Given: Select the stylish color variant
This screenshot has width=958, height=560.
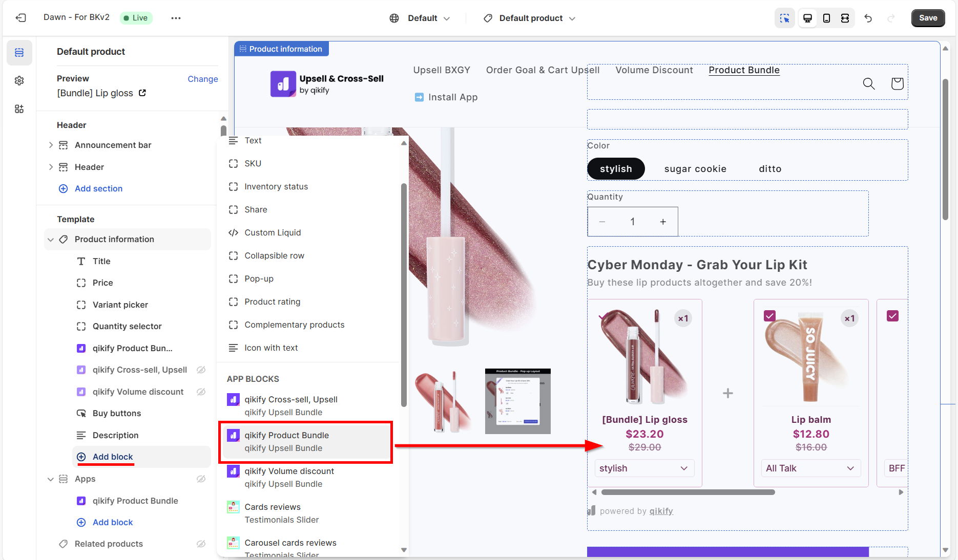Looking at the screenshot, I should point(616,169).
